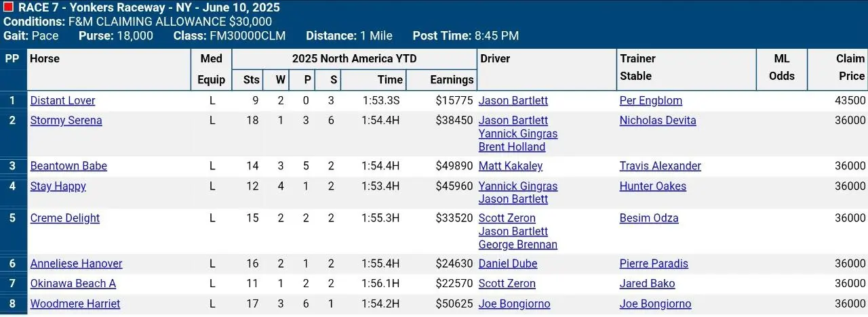Viewport: 868px width, 317px height.
Task: Open the Okinawa Beach A horse link
Action: [73, 284]
